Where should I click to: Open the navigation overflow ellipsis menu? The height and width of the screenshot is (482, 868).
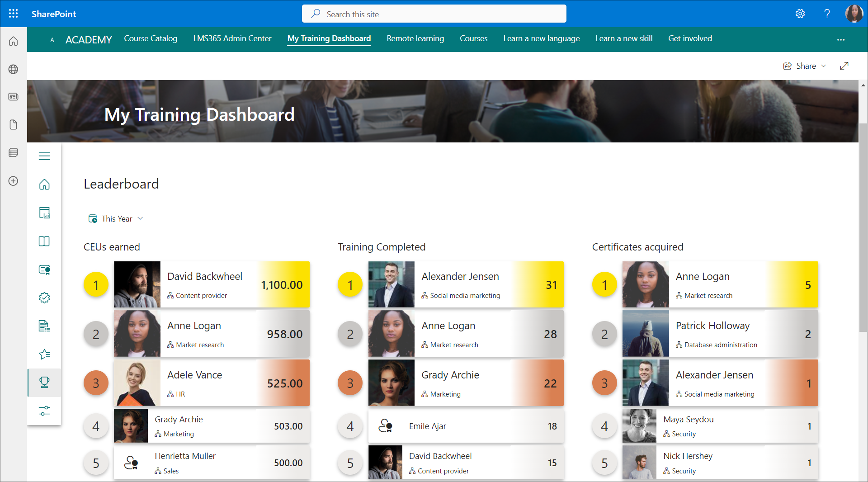click(x=840, y=40)
